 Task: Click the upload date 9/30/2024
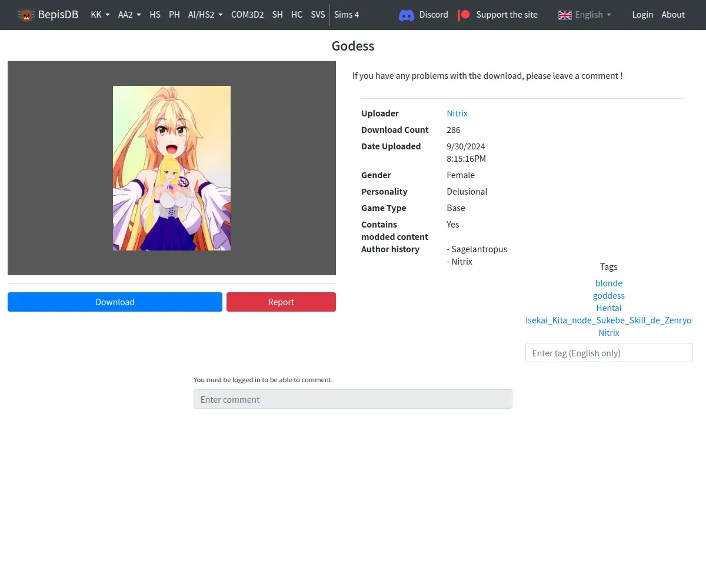(x=466, y=146)
